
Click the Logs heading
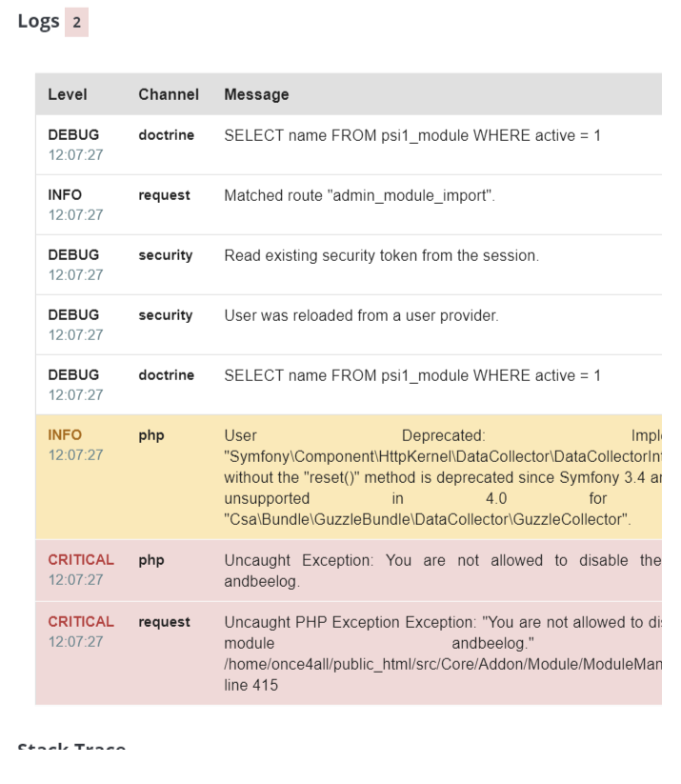(38, 22)
